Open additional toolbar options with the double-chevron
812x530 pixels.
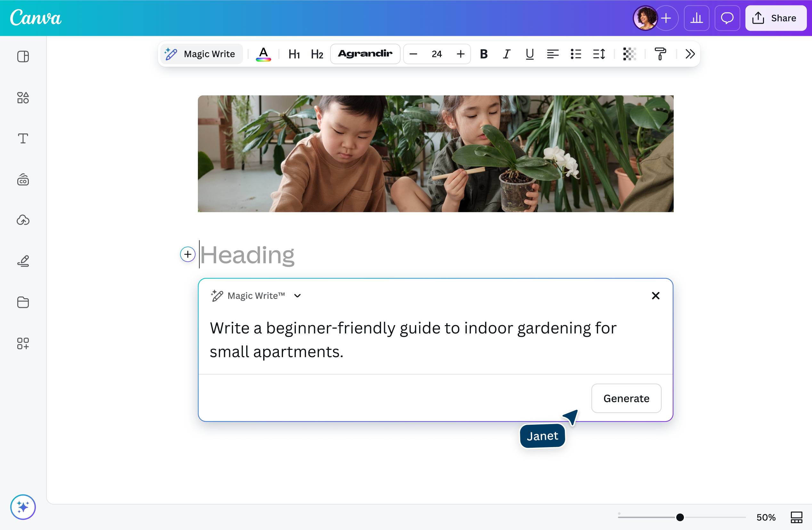689,54
